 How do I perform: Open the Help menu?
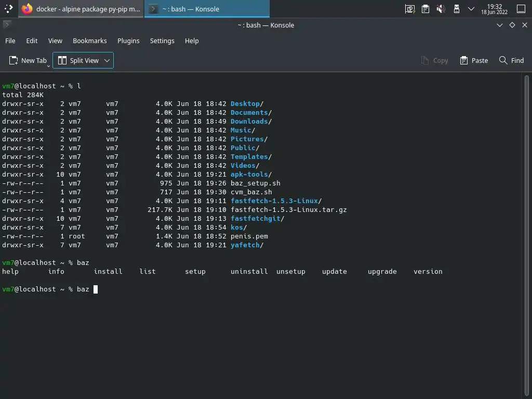click(192, 41)
